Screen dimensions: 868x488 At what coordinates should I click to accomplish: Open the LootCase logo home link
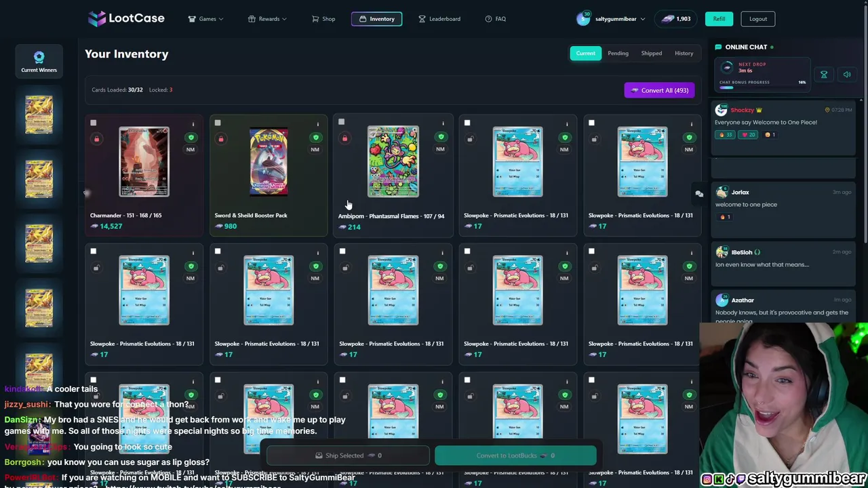pyautogui.click(x=126, y=18)
